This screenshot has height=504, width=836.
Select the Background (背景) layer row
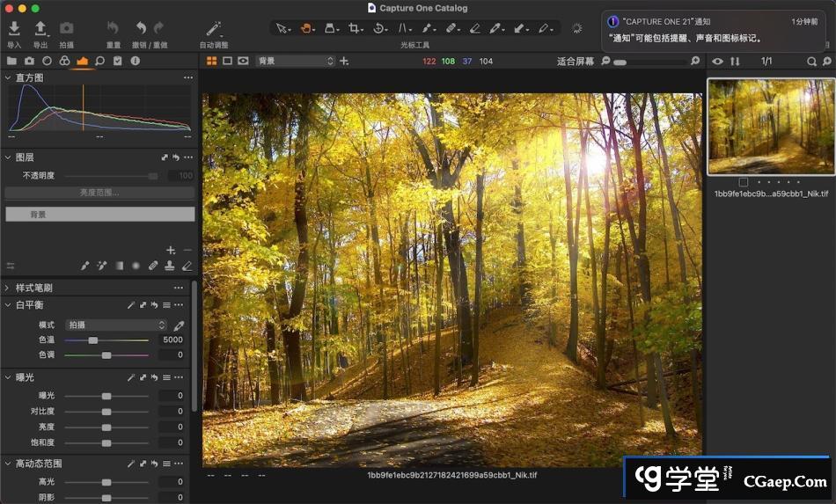[x=99, y=214]
